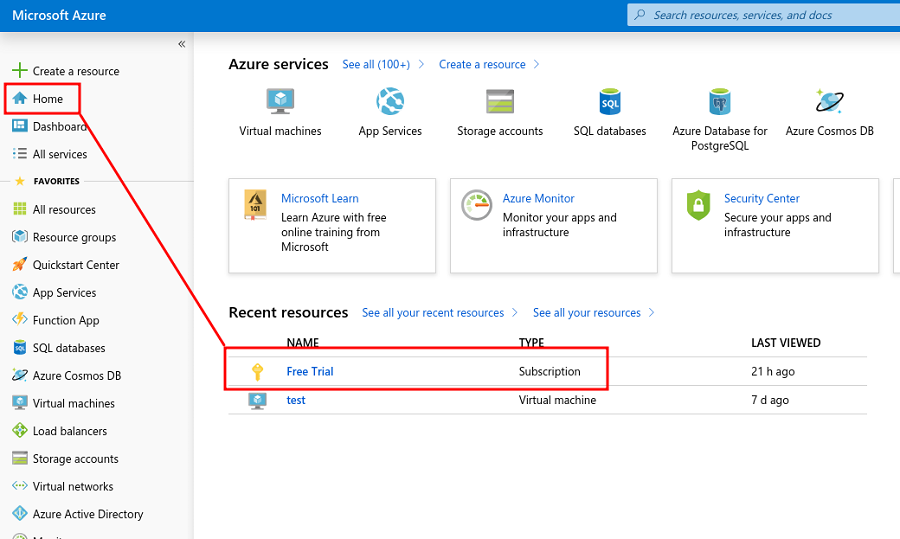Collapse the sidebar with double chevron

pyautogui.click(x=181, y=44)
